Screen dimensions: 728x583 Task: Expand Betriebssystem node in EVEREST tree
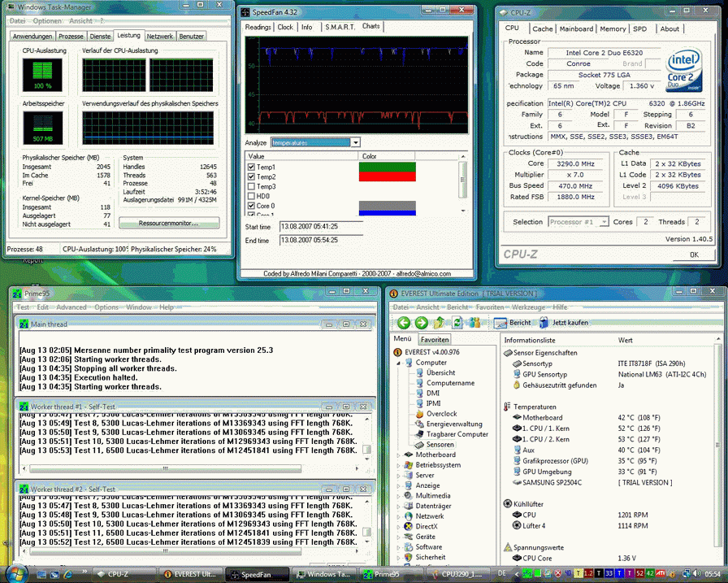pos(398,465)
